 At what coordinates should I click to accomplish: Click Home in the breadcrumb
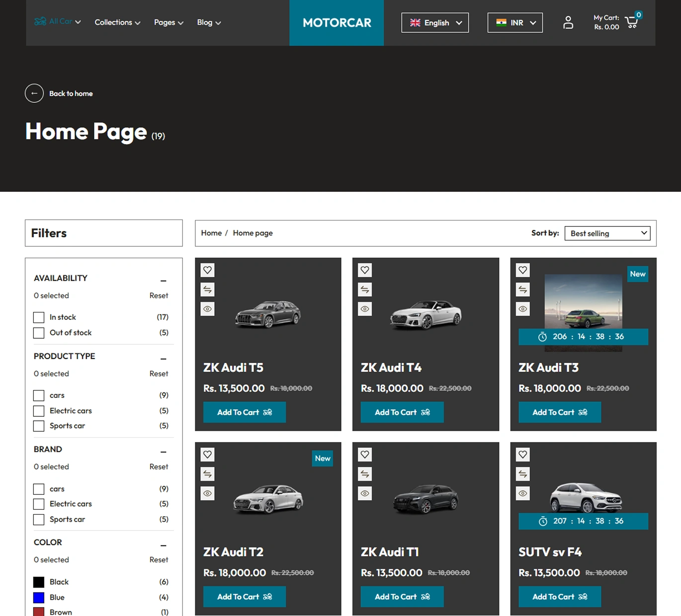coord(211,233)
